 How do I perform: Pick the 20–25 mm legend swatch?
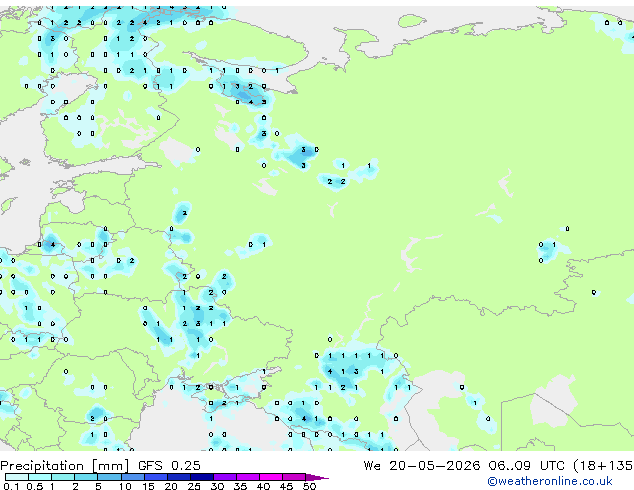178,477
